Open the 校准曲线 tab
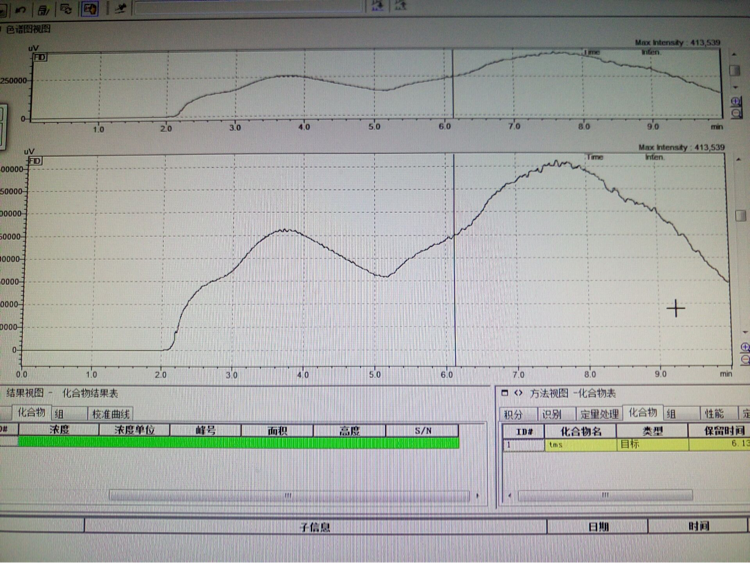Image resolution: width=750 pixels, height=563 pixels. tap(110, 414)
